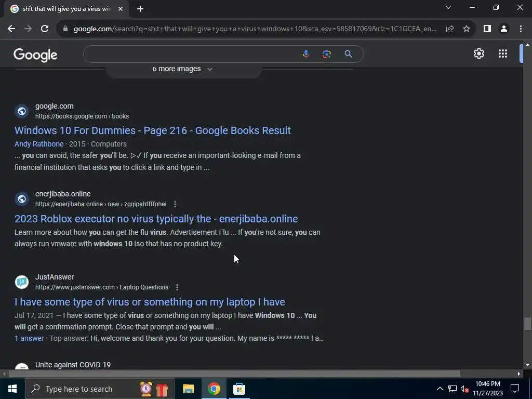Click the horizontal scrollbar thumb
The height and width of the screenshot is (399, 532).
(x=234, y=374)
